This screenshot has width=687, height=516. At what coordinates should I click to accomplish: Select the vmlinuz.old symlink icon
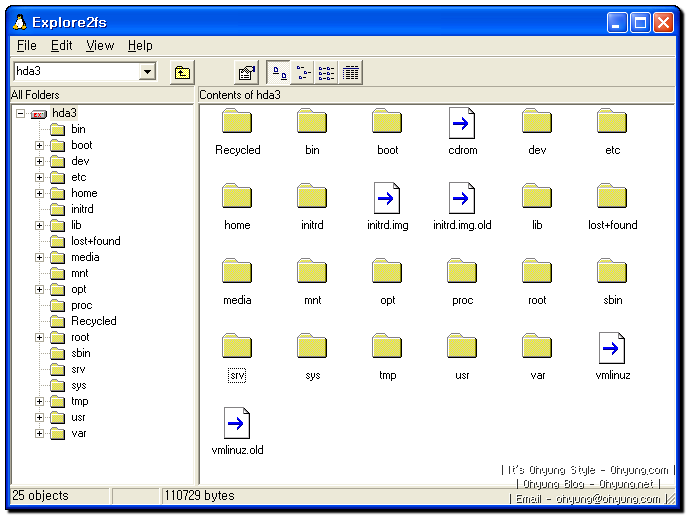pyautogui.click(x=237, y=423)
